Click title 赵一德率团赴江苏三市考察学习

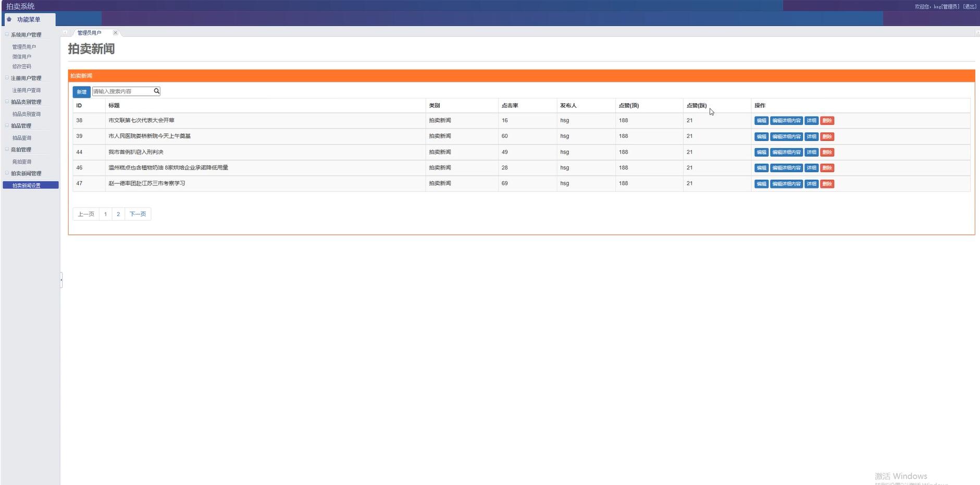[x=147, y=183]
